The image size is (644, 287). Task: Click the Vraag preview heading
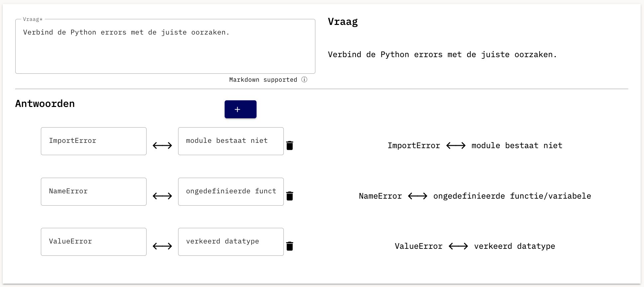coord(343,22)
